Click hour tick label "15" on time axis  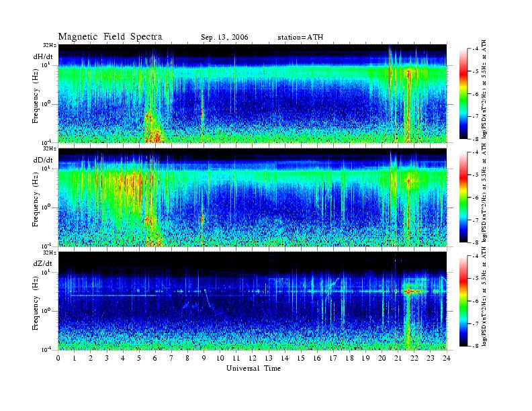(x=301, y=358)
